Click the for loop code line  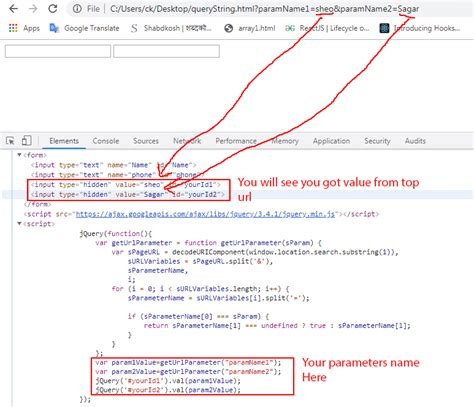click(x=200, y=289)
